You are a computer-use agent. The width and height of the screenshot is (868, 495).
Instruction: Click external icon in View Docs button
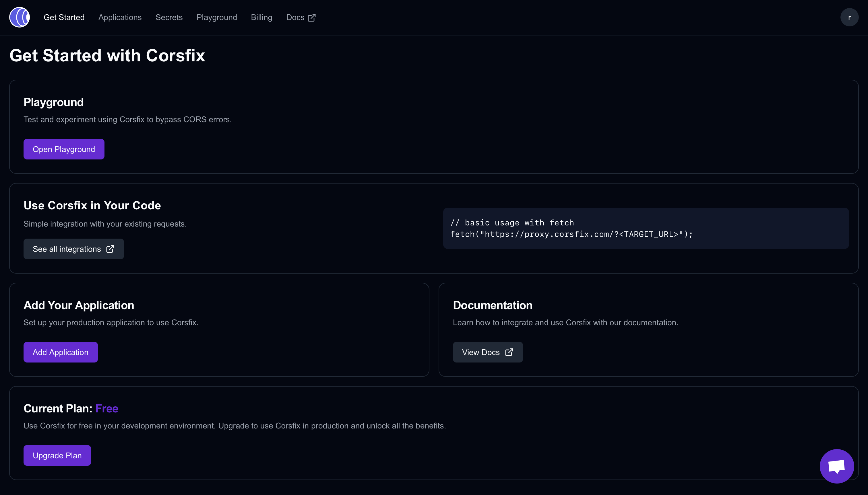(509, 352)
